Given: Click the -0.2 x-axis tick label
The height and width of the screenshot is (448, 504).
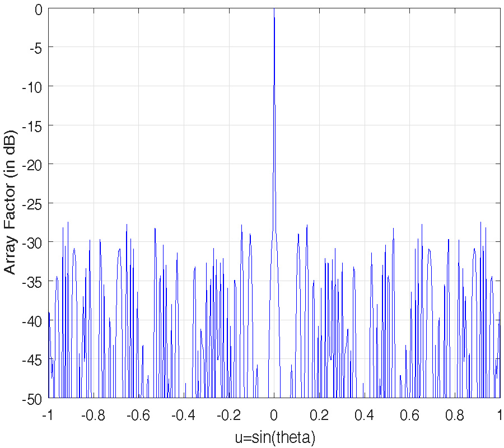Looking at the screenshot, I should click(228, 416).
